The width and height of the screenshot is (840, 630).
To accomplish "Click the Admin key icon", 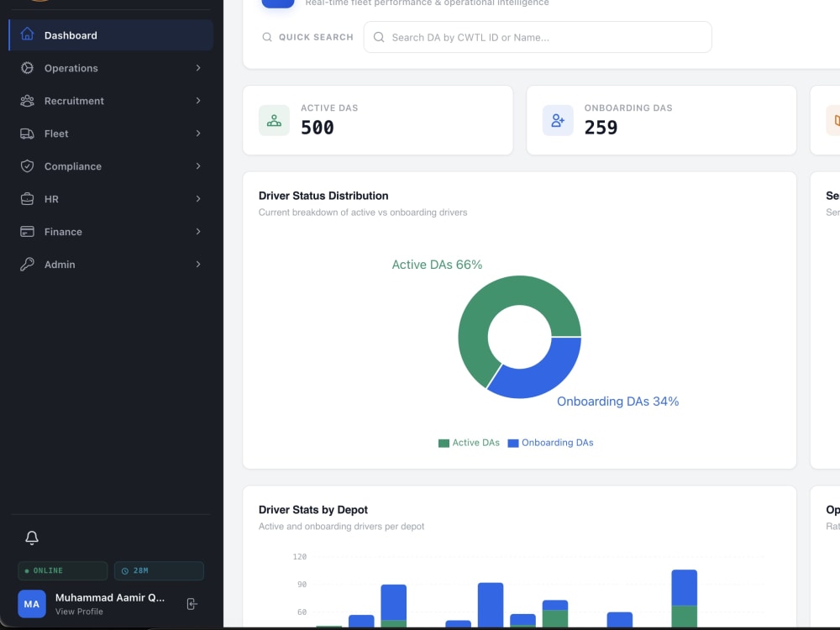I will coord(27,264).
